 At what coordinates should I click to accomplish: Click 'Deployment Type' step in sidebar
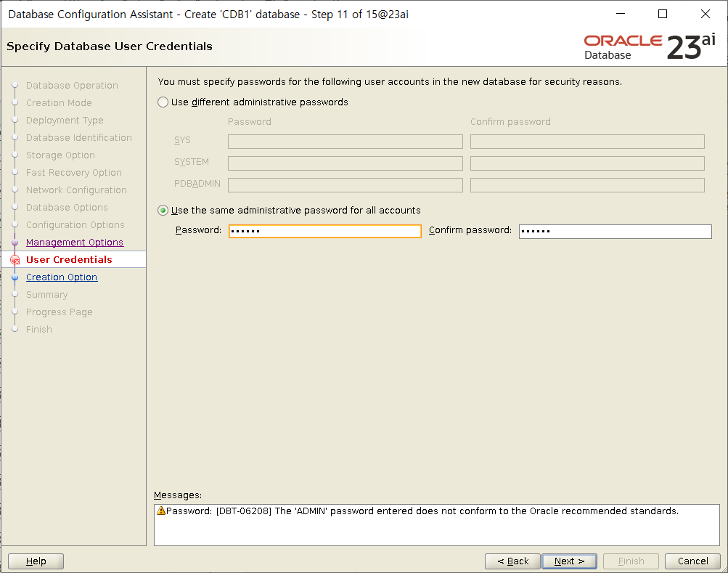click(x=65, y=121)
